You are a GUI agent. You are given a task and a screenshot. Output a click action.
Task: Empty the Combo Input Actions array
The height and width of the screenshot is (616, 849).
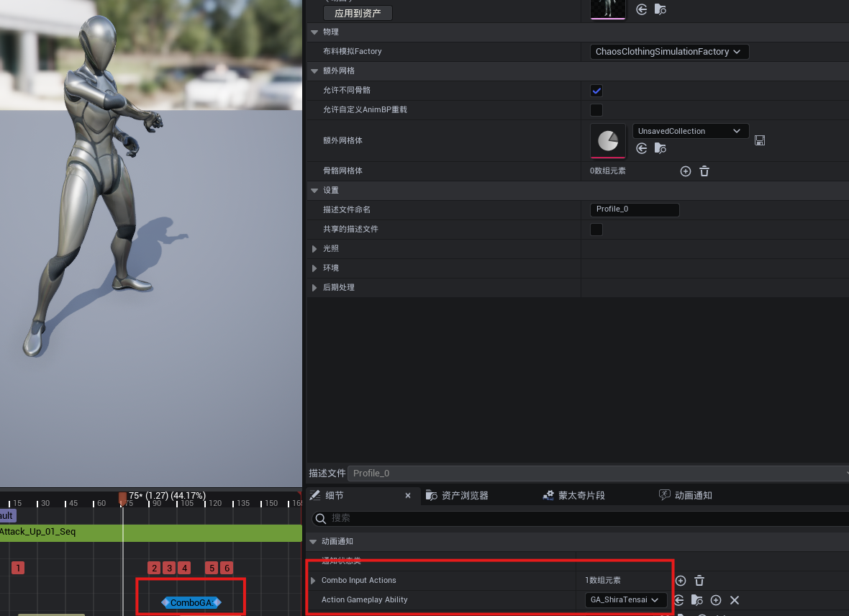coord(699,581)
